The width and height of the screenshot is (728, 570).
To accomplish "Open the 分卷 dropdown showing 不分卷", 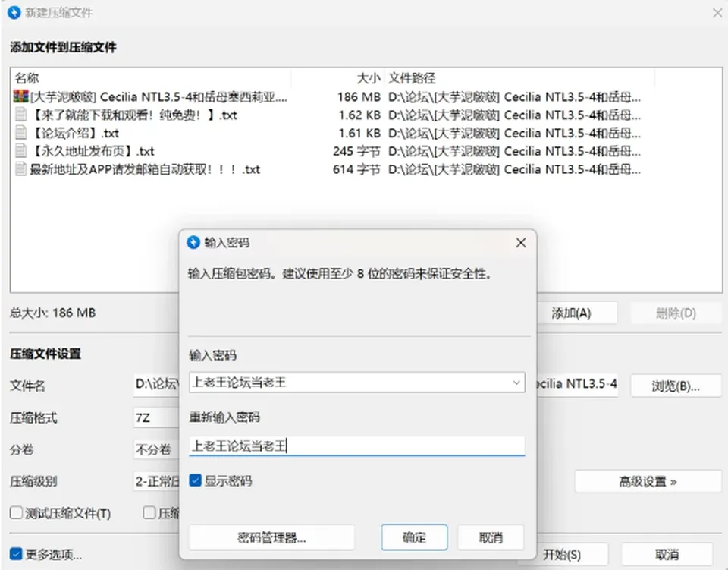I will pos(156,449).
